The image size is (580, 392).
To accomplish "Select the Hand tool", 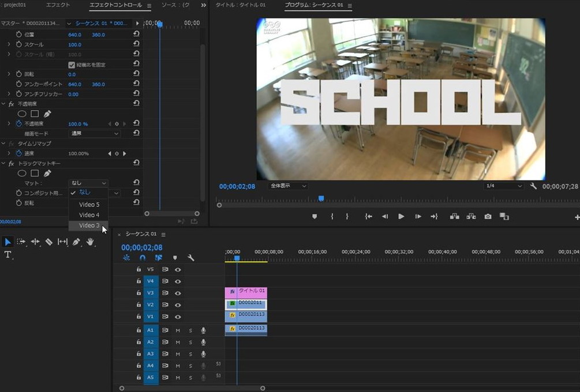I will 90,242.
